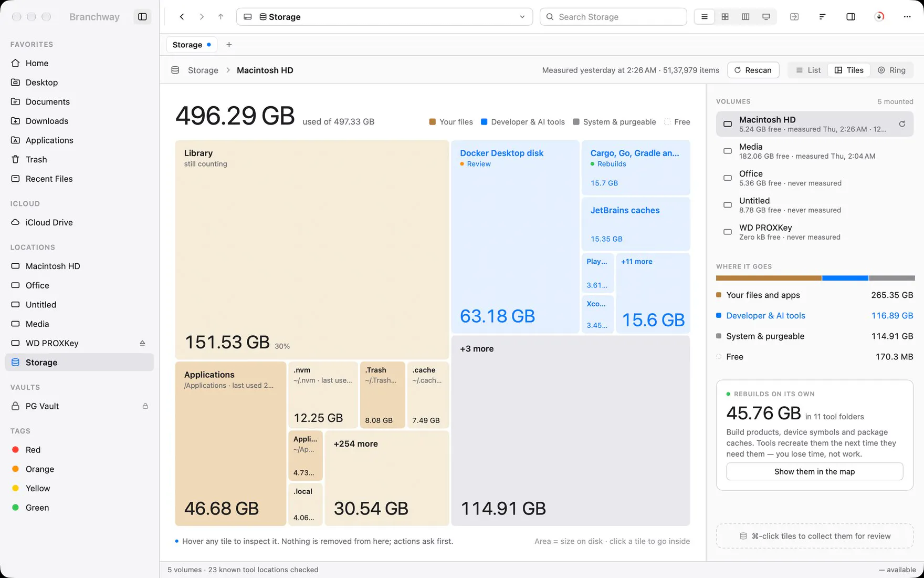Toggle the right inspector panel icon

(851, 17)
